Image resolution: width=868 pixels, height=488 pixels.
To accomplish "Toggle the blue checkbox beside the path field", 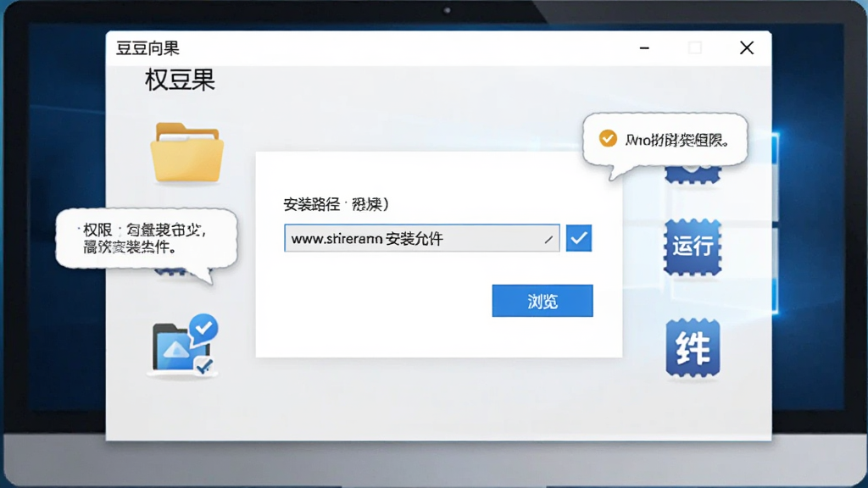I will 578,238.
